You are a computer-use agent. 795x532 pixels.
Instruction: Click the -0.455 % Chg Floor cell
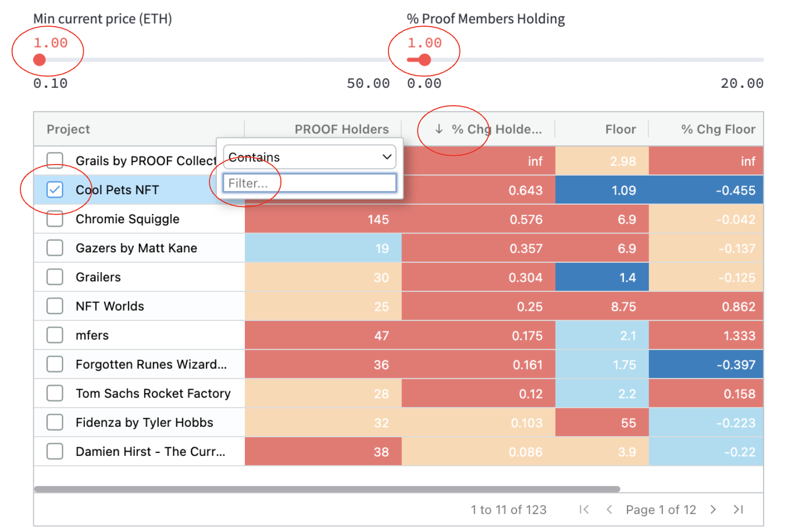706,190
